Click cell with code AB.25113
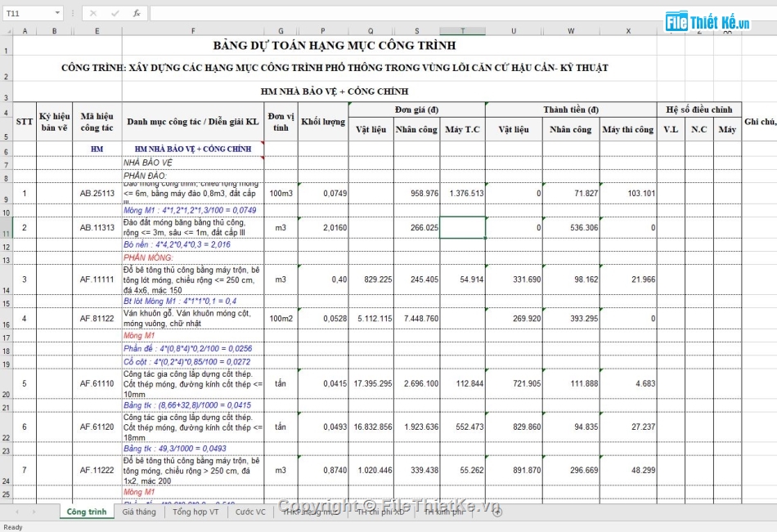The width and height of the screenshot is (777, 532). 97,193
